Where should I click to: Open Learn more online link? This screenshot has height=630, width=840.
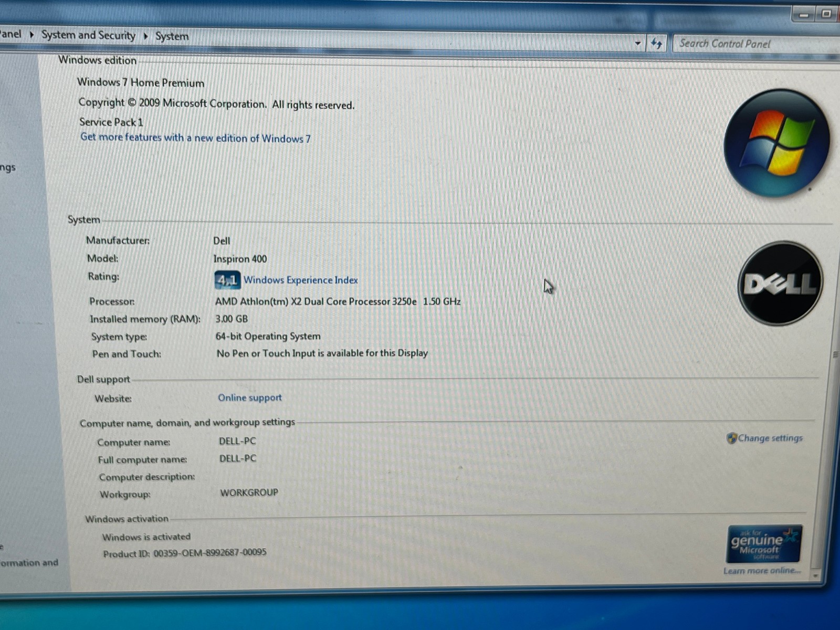(x=762, y=571)
